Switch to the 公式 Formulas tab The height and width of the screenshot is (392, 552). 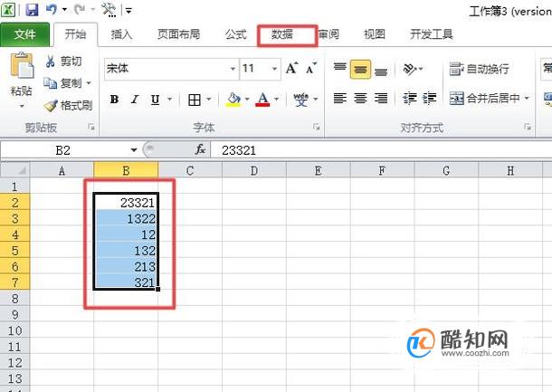[236, 34]
